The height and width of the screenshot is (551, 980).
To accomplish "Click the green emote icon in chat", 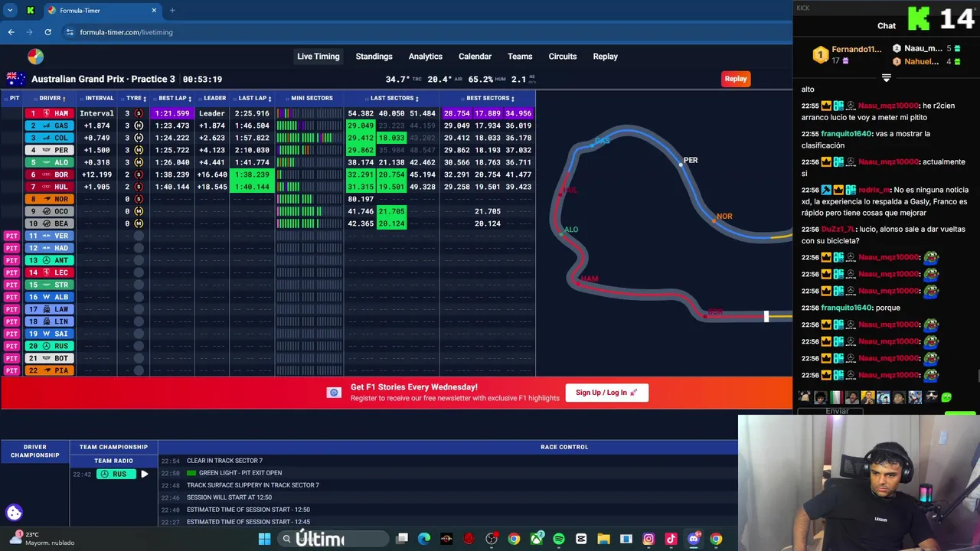I will 946,397.
